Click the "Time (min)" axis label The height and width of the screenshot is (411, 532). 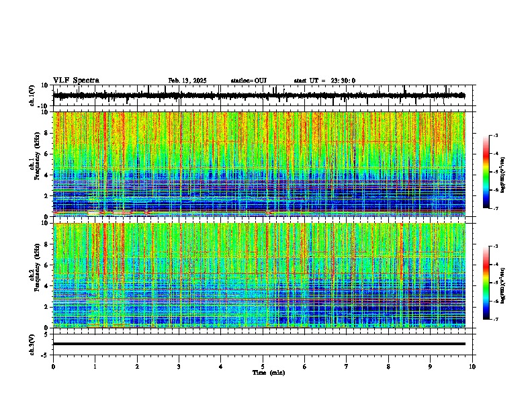coord(269,373)
